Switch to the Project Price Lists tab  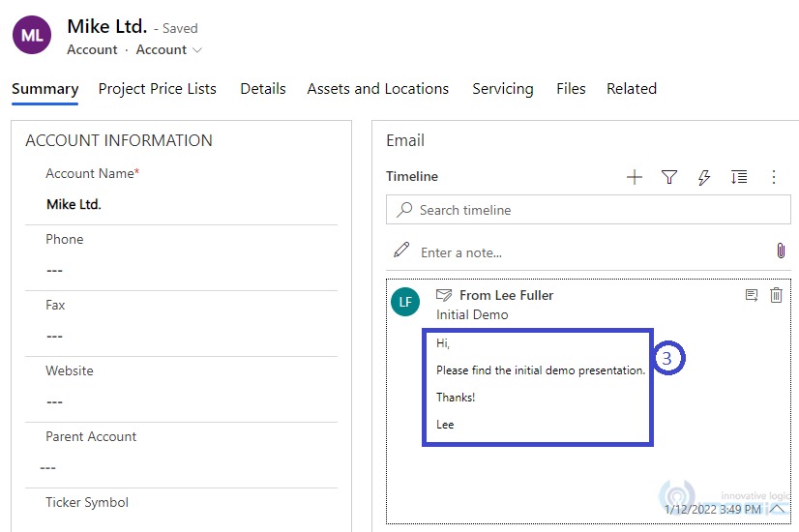[158, 89]
